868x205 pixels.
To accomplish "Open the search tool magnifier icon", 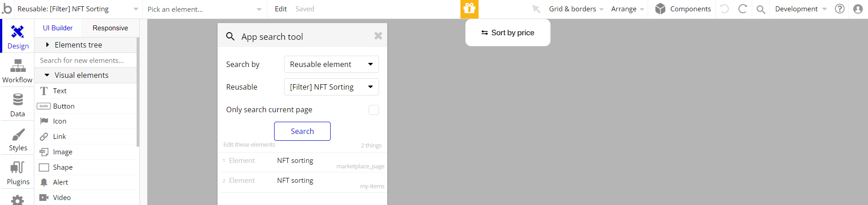I will [761, 9].
